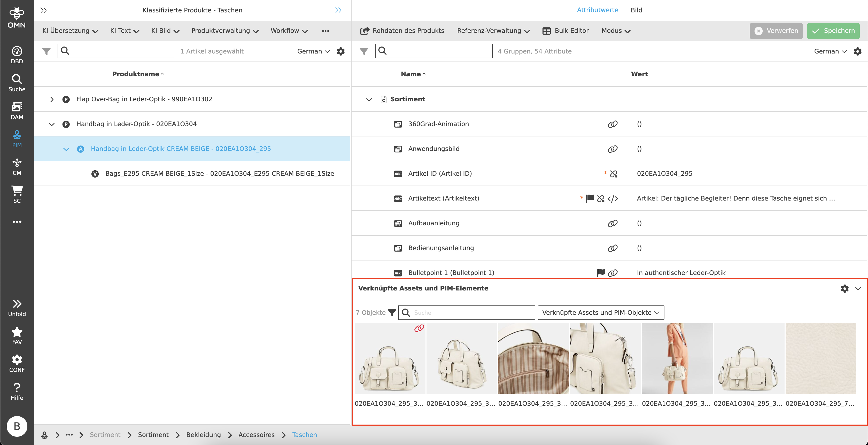The height and width of the screenshot is (445, 868).
Task: Click the HTML code icon for Artikeltext
Action: pos(613,198)
